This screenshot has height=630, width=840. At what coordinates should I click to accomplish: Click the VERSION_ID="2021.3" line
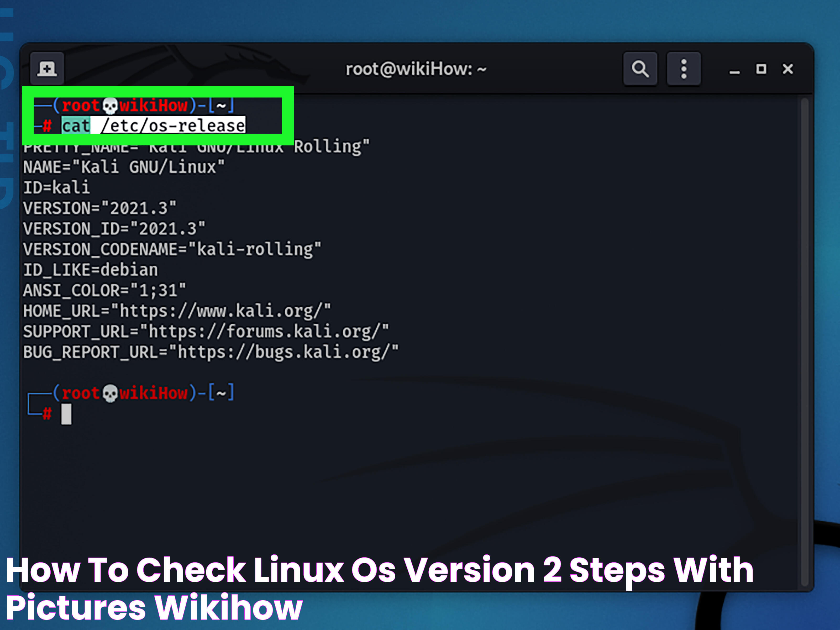point(114,229)
